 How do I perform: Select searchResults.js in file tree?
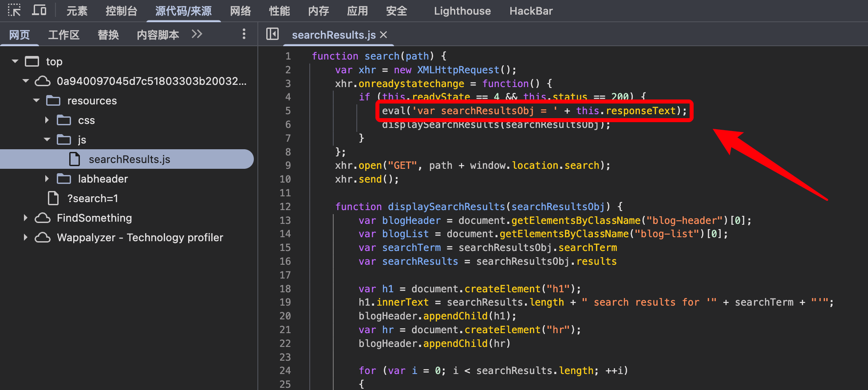click(129, 159)
